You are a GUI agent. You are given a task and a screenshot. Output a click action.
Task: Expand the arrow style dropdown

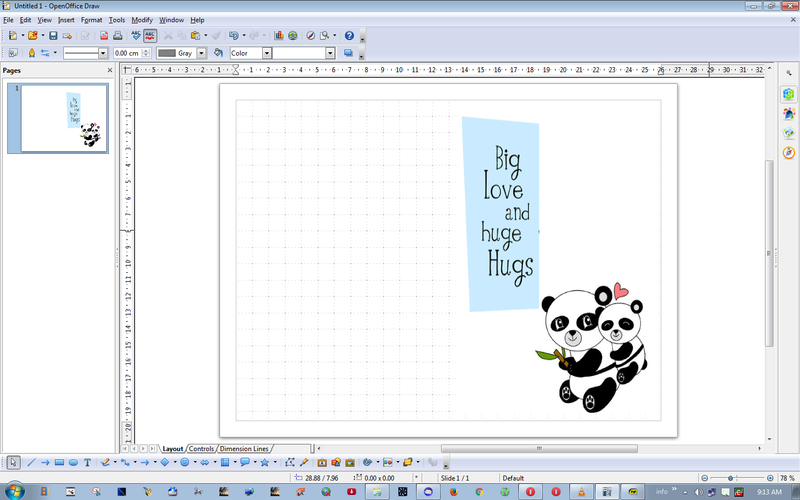point(55,53)
